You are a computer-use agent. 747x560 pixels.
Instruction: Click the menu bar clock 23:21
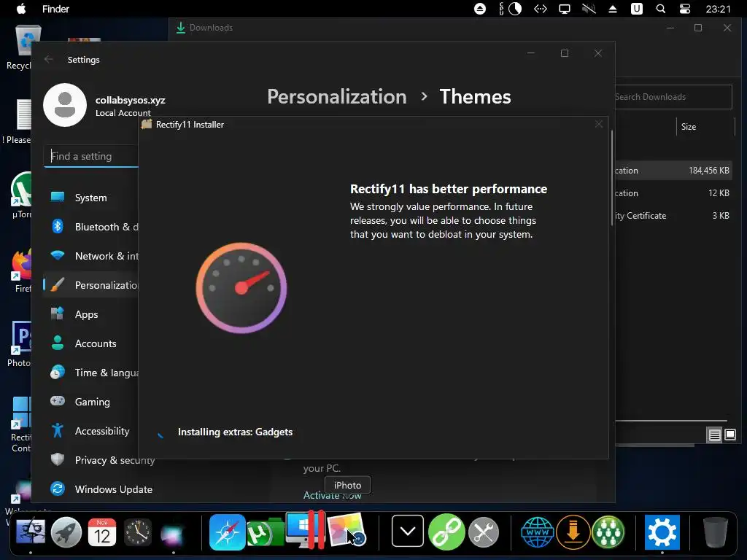[x=718, y=9]
